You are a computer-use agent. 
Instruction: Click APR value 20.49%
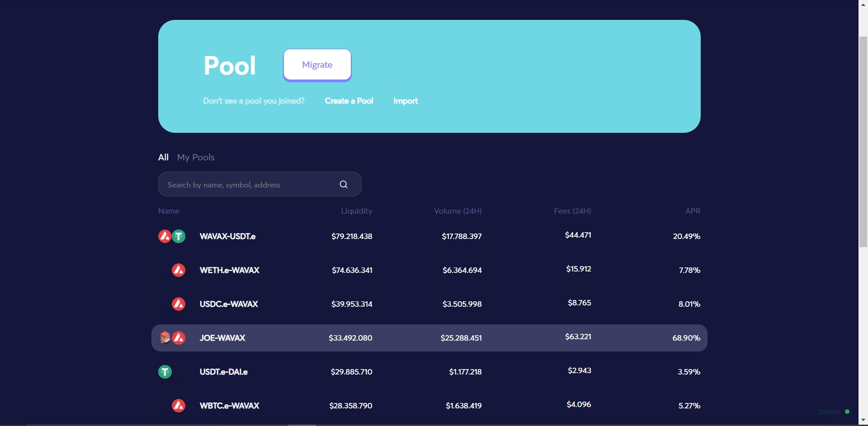[687, 236]
